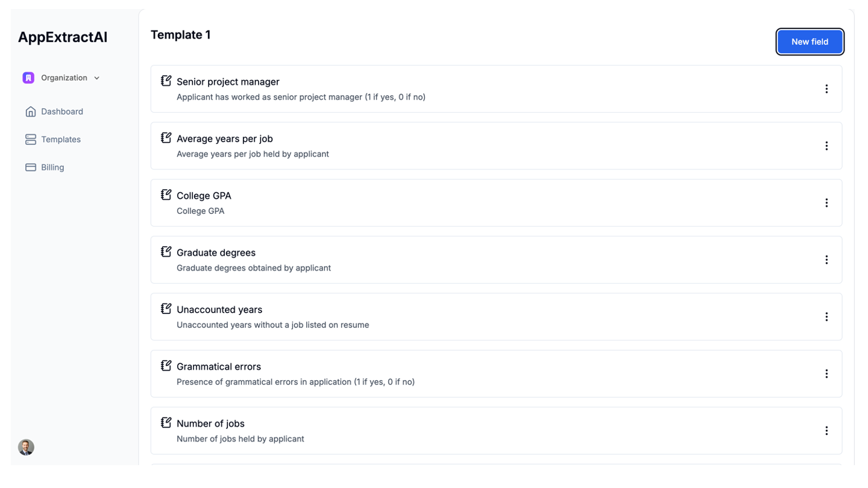Click the AppExtractAI logo text
Screen dimensions: 868x488
(63, 37)
